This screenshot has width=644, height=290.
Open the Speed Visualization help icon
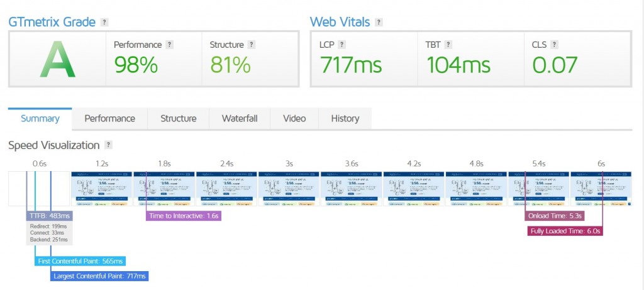pos(108,145)
